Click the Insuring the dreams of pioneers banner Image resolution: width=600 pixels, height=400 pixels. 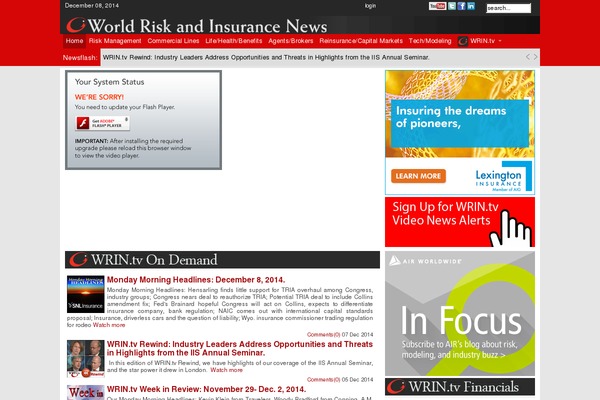point(460,123)
